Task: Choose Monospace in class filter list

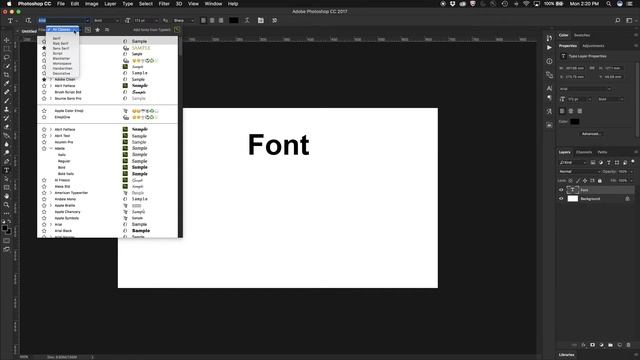Action: 62,64
